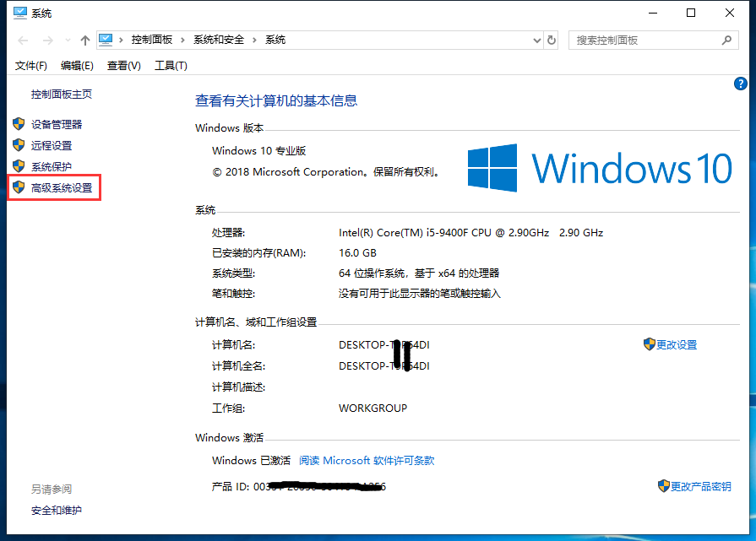756x541 pixels.
Task: Select the 64 位操作系统 system type text
Action: pyautogui.click(x=419, y=273)
